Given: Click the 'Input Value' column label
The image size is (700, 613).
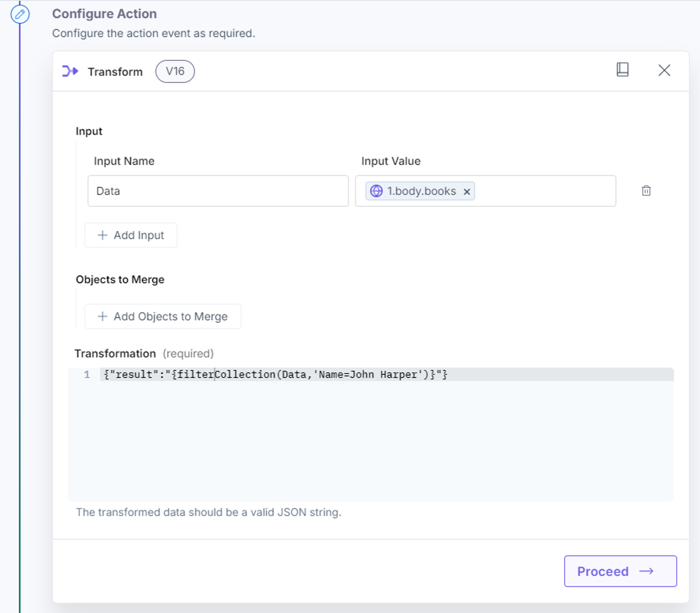Looking at the screenshot, I should click(391, 161).
